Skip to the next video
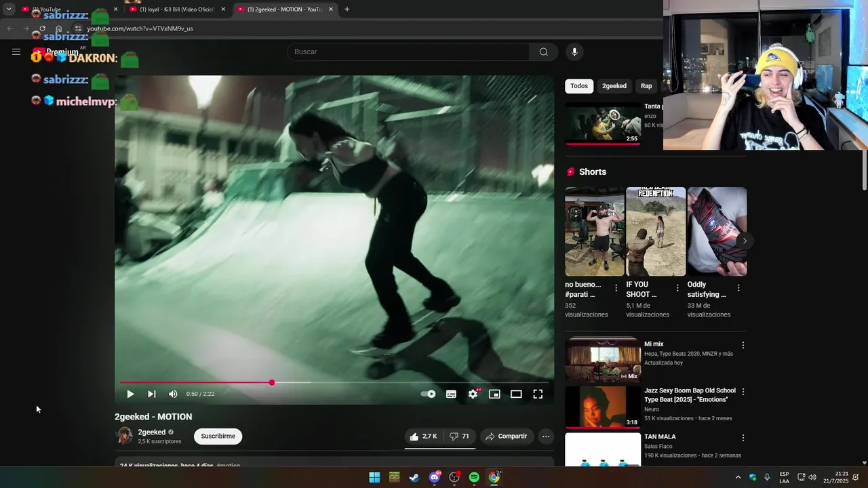 (x=152, y=394)
